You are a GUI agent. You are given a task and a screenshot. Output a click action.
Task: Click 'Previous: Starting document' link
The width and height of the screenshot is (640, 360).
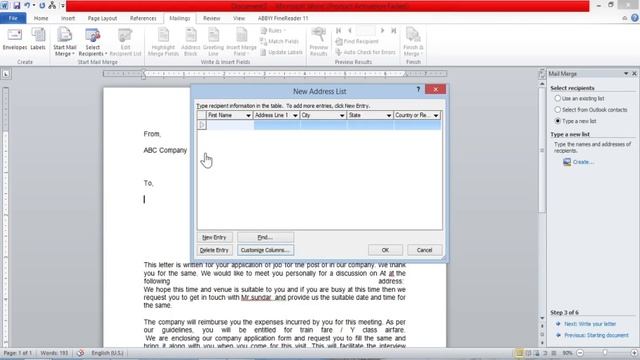click(x=596, y=335)
